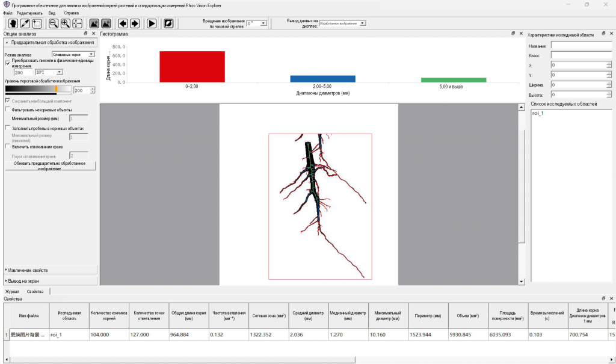Enable "Фильтровать некорневые объекты" checkbox

tap(7, 110)
